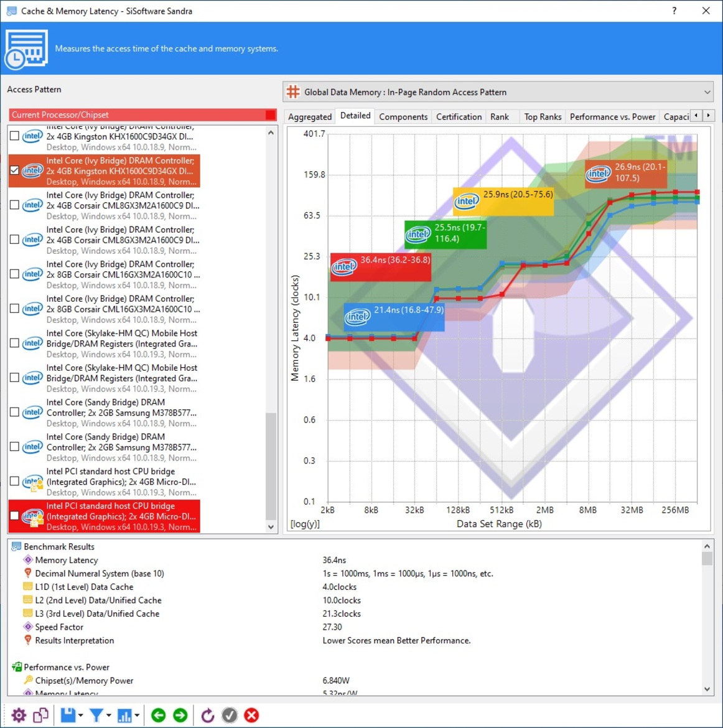Click the results pane scroll down arrow
Viewport: 723px width, 728px height.
707,689
